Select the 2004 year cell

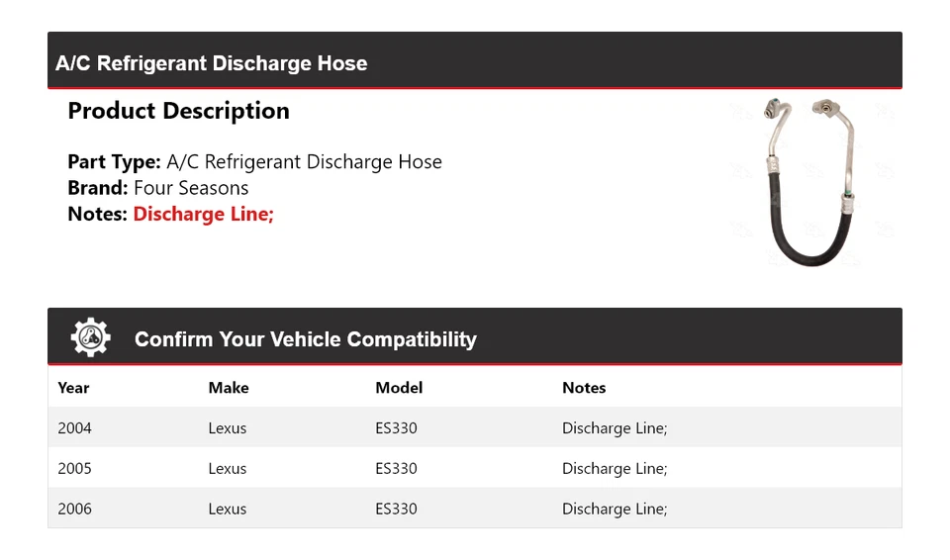click(x=74, y=428)
